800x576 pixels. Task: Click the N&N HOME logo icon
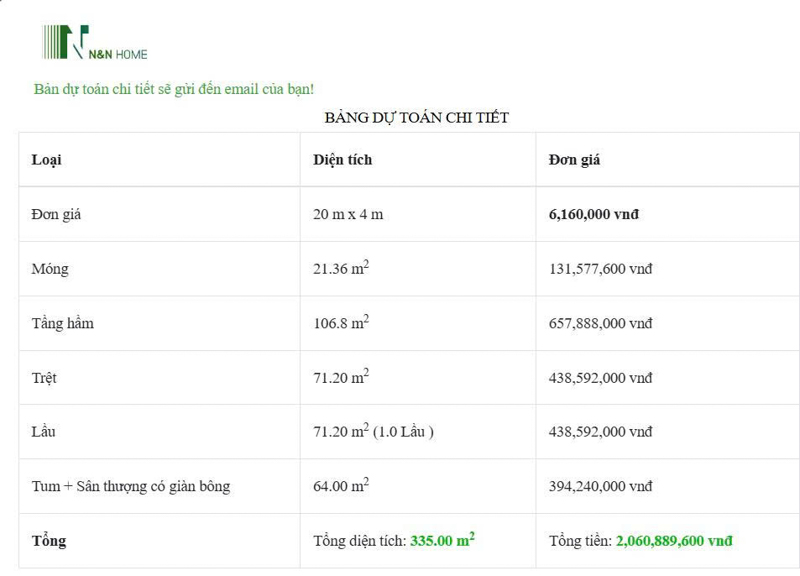[65, 42]
